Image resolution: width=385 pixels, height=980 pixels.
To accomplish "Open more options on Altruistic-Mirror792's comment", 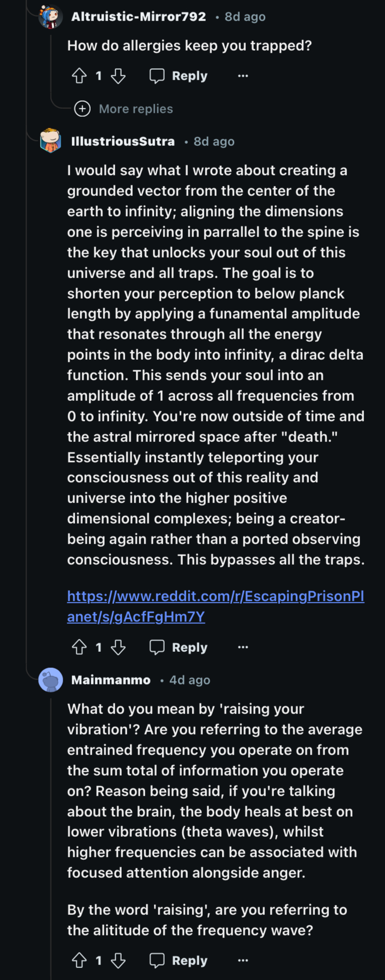I will point(243,76).
